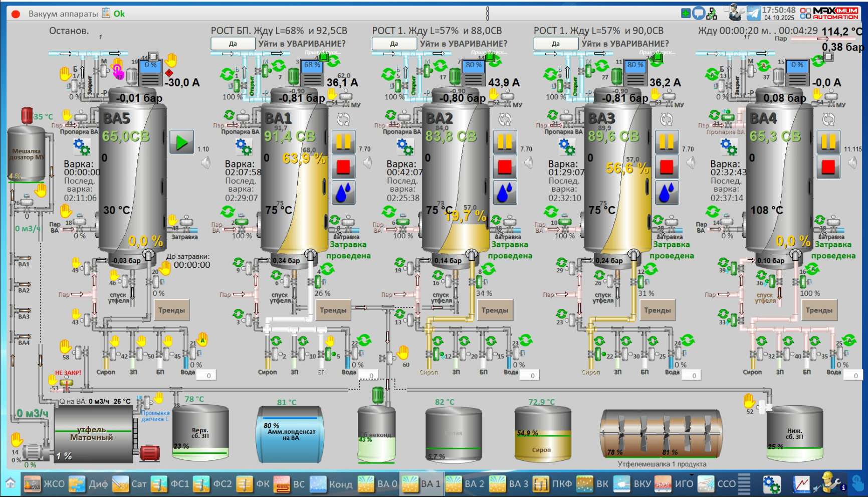Click the blue water drops icon on ВА3
The image size is (868, 497).
[666, 192]
